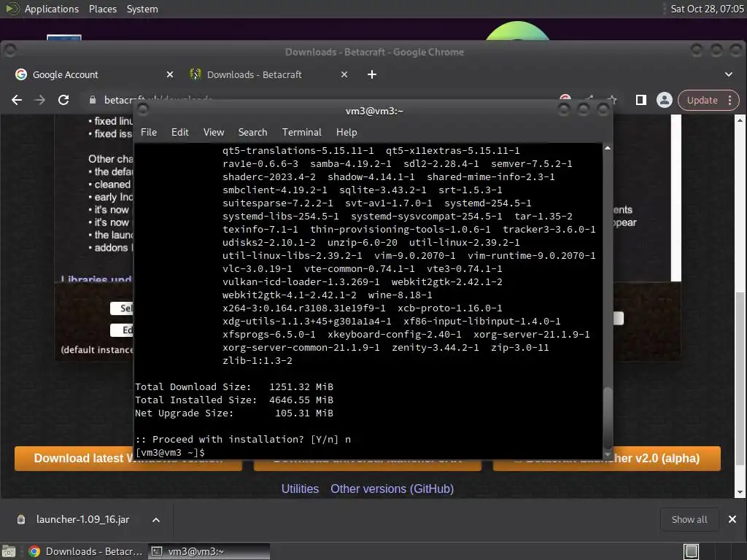Click the show desktop icon in the taskbar

[x=9, y=551]
